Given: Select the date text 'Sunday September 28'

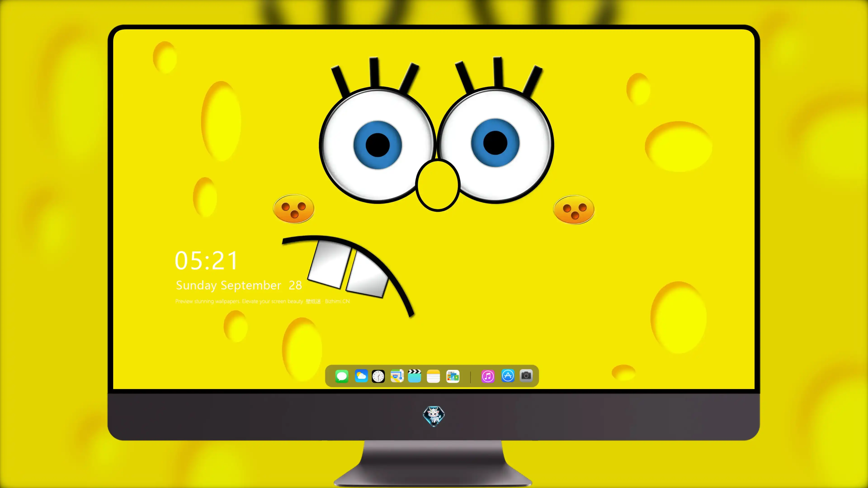Looking at the screenshot, I should (x=238, y=286).
